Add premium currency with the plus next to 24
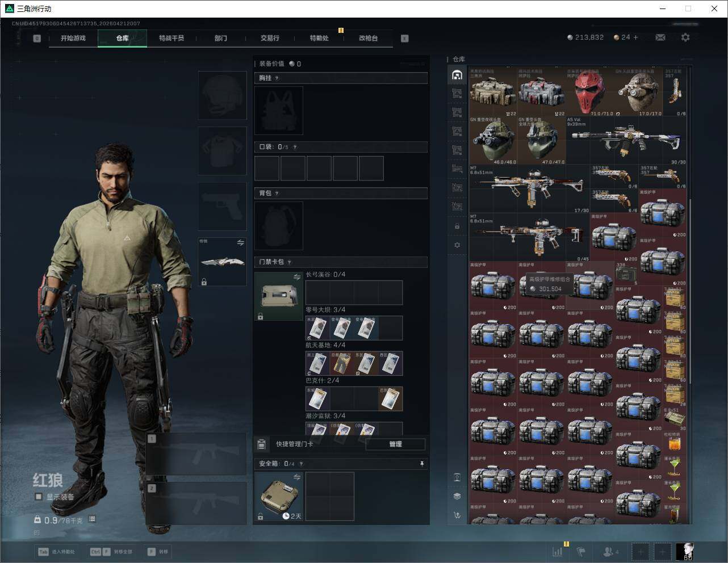 point(636,37)
